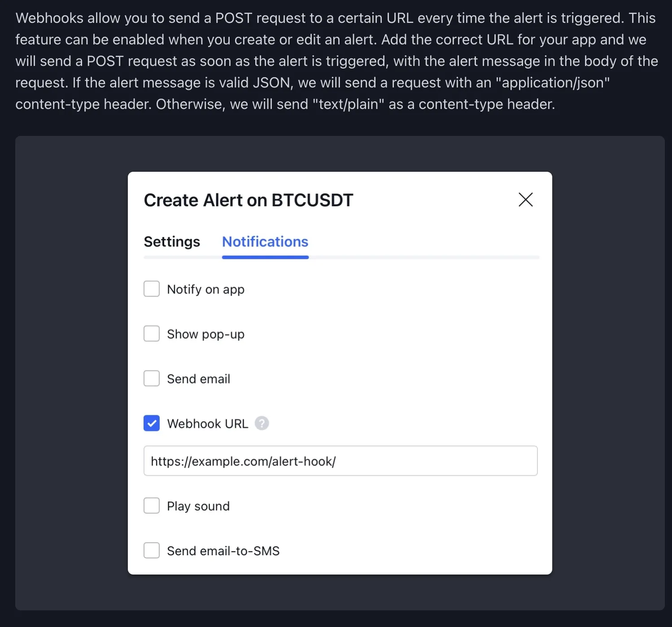Tick the Show pop-up checkbox
This screenshot has width=672, height=627.
tap(152, 334)
